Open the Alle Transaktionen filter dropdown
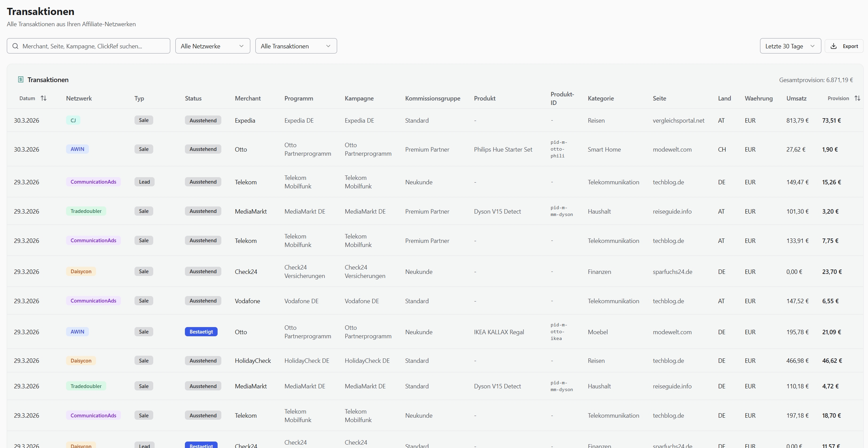868x448 pixels. tap(296, 46)
